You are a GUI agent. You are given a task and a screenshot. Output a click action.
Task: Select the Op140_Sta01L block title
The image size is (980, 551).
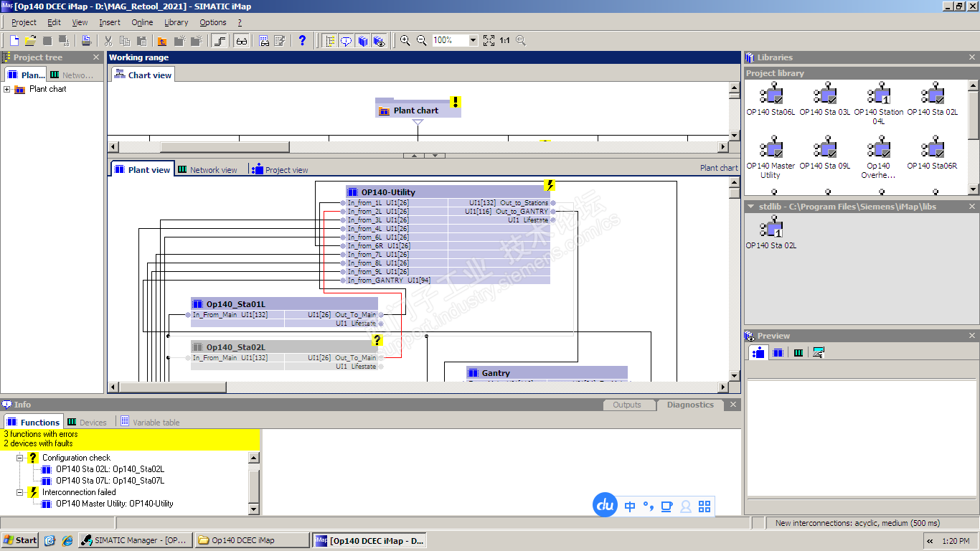[284, 304]
